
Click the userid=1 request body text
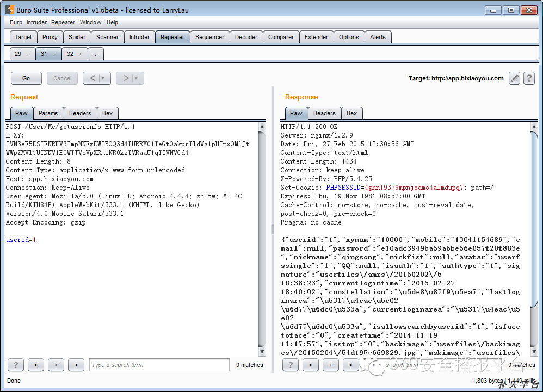21,239
